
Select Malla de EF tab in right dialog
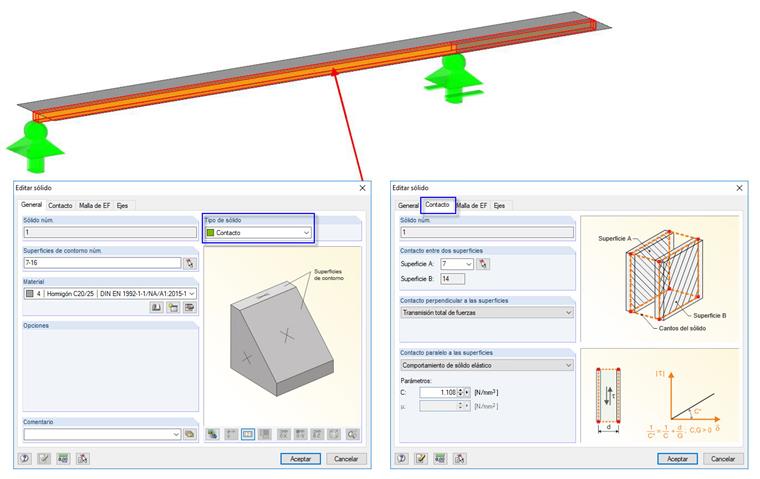(472, 206)
